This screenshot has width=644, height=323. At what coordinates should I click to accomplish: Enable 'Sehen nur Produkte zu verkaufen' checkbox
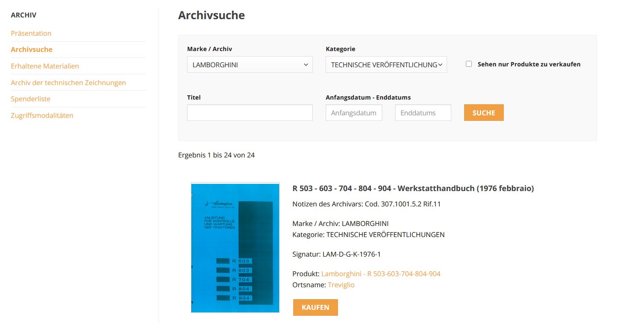[x=469, y=64]
